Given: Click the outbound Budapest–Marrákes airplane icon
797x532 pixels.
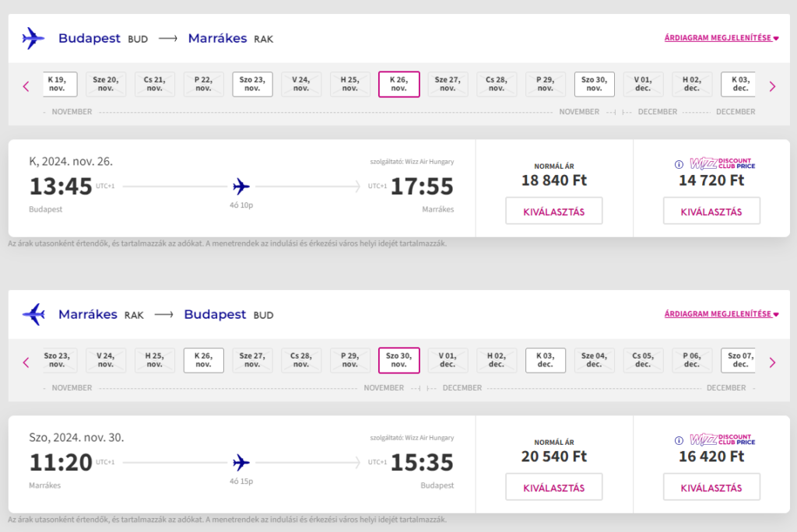Looking at the screenshot, I should [33, 38].
